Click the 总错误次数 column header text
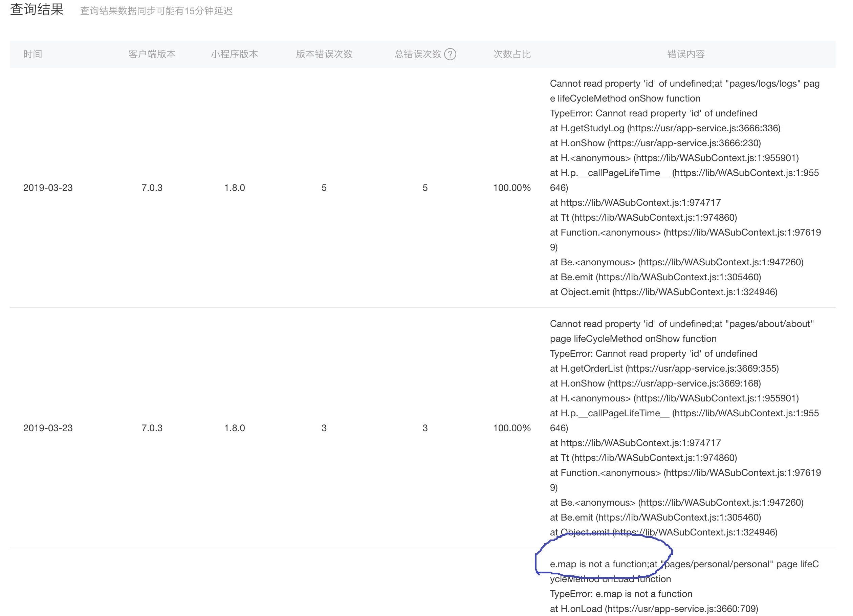Image resolution: width=853 pixels, height=616 pixels. coord(417,54)
